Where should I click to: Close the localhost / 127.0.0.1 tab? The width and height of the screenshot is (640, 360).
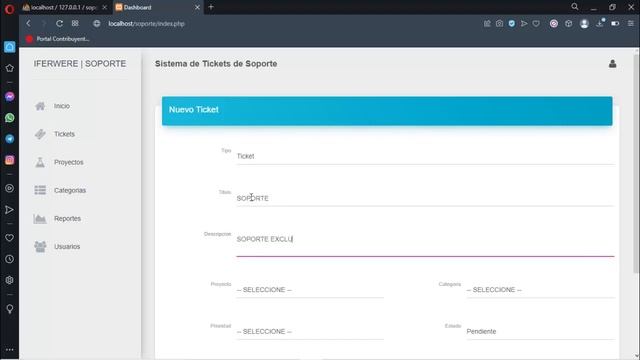tap(104, 7)
